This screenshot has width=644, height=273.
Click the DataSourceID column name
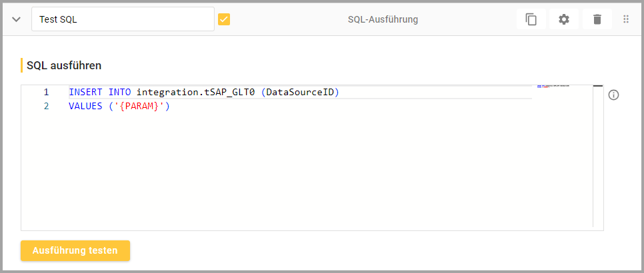(x=300, y=92)
